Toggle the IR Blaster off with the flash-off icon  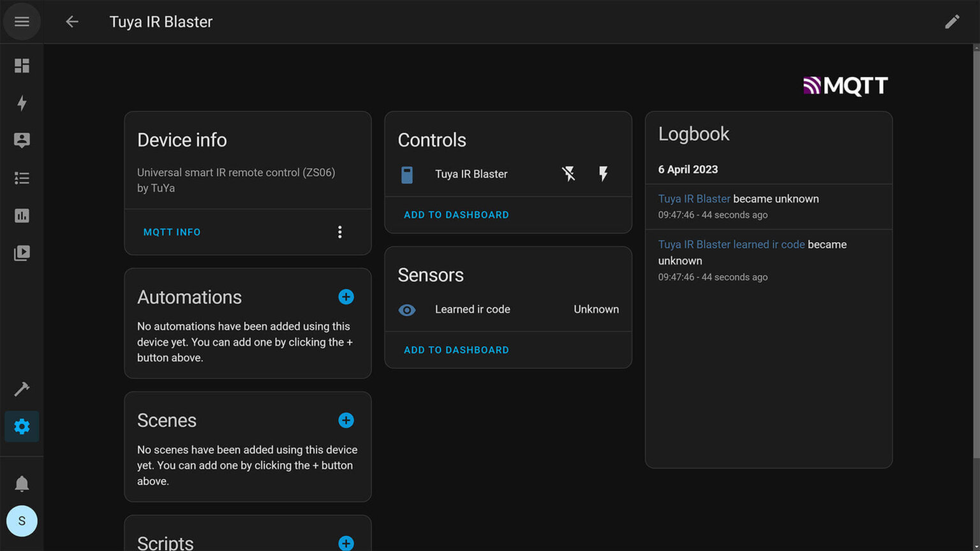[568, 173]
